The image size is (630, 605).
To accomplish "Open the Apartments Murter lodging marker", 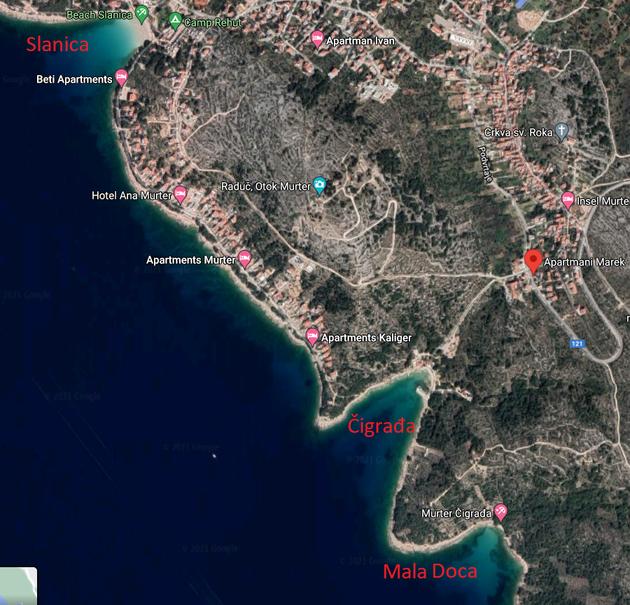I will click(245, 258).
